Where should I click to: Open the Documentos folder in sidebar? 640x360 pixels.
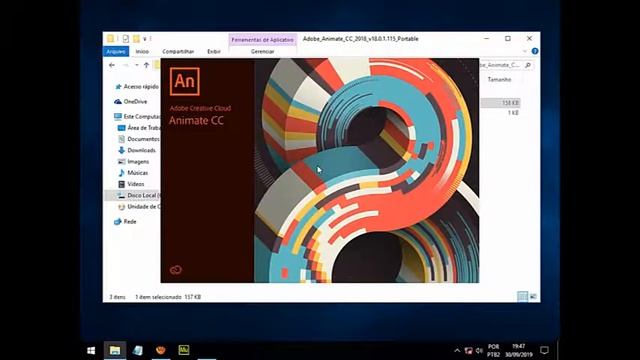coord(139,139)
